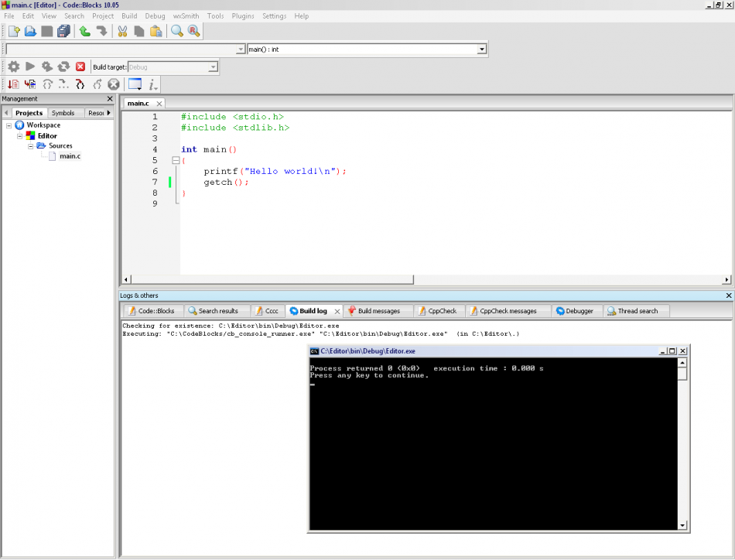Open the Settings menu
The height and width of the screenshot is (560, 735).
(274, 16)
